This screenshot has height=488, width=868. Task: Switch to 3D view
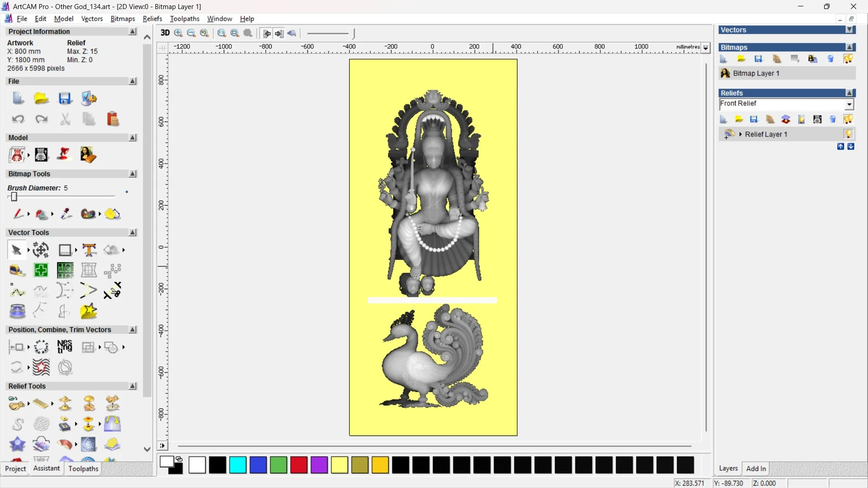point(165,33)
